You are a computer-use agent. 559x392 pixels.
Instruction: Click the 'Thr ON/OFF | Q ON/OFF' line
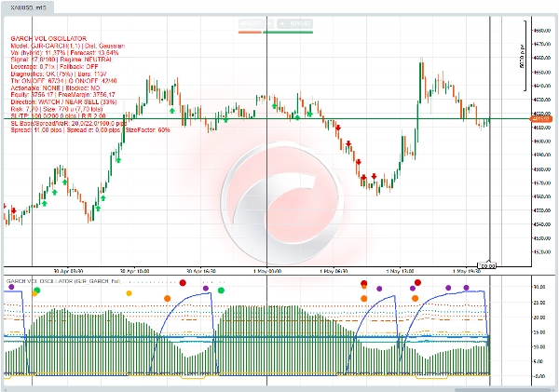(63, 81)
